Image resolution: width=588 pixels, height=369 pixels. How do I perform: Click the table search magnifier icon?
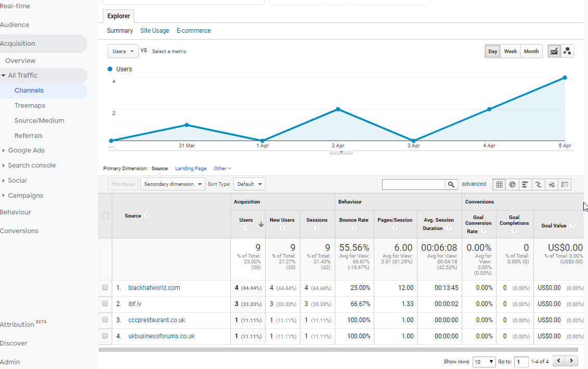coord(452,184)
